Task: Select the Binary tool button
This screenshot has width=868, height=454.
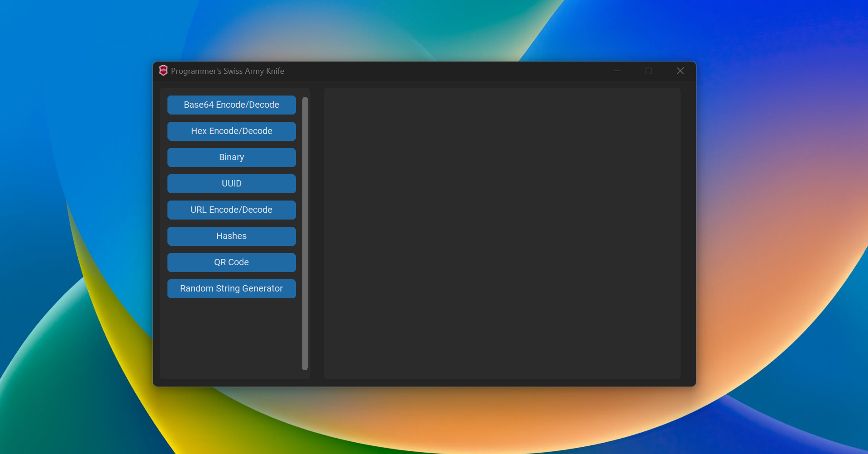Action: click(x=231, y=158)
